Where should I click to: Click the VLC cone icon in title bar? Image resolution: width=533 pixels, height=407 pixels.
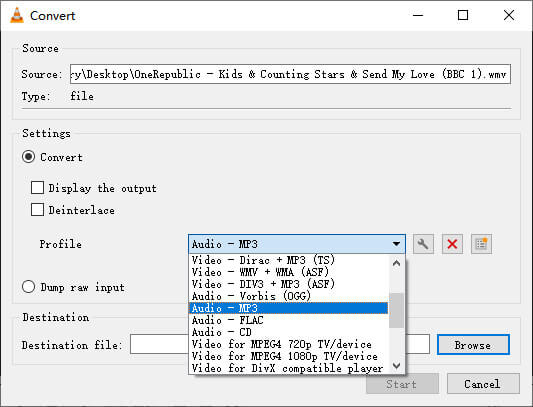click(17, 15)
